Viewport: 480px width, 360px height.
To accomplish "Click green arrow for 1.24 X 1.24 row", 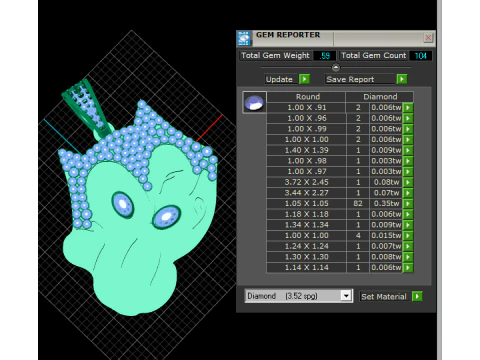I will [408, 246].
